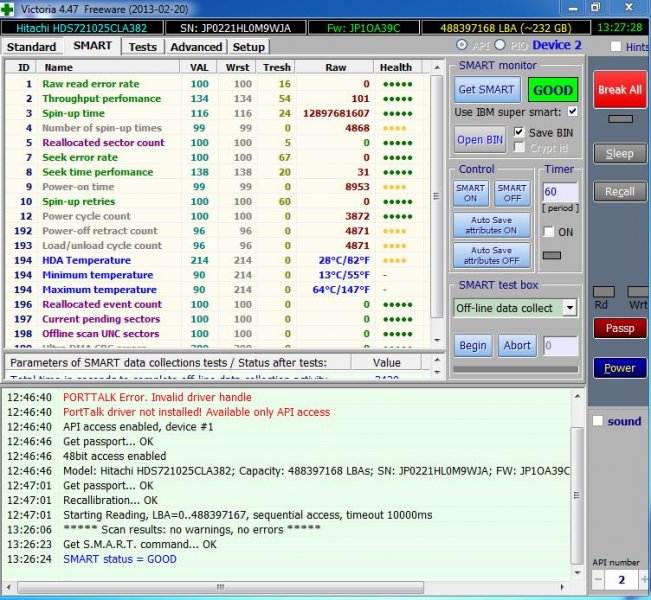Toggle Use IBM super smart checkbox
The width and height of the screenshot is (651, 600).
[572, 112]
